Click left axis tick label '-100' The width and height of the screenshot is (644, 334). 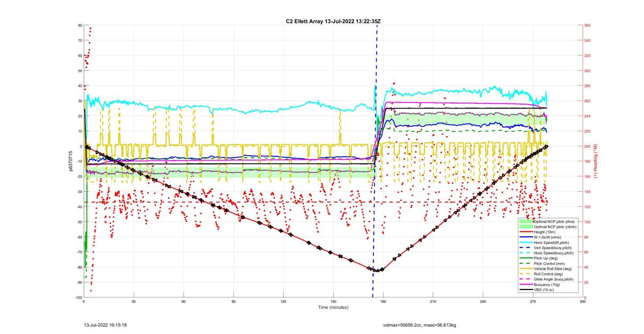[78, 297]
